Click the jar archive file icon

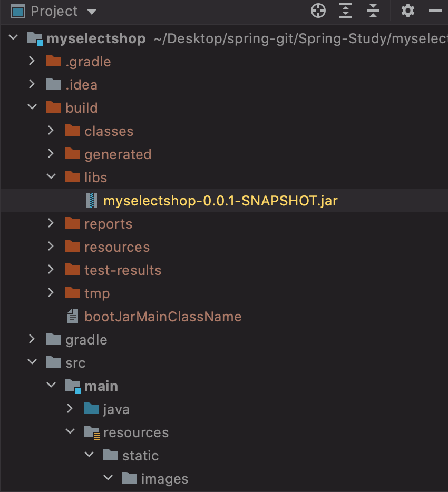(x=92, y=200)
